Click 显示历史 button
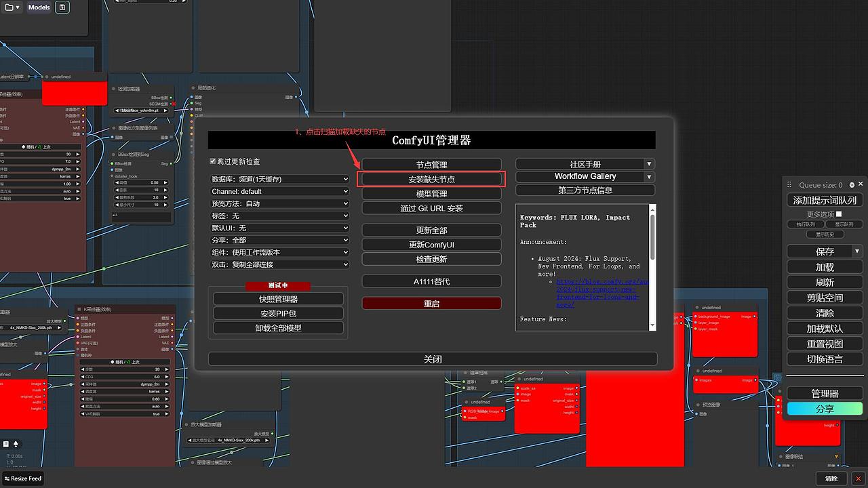868x488 pixels. coord(825,235)
